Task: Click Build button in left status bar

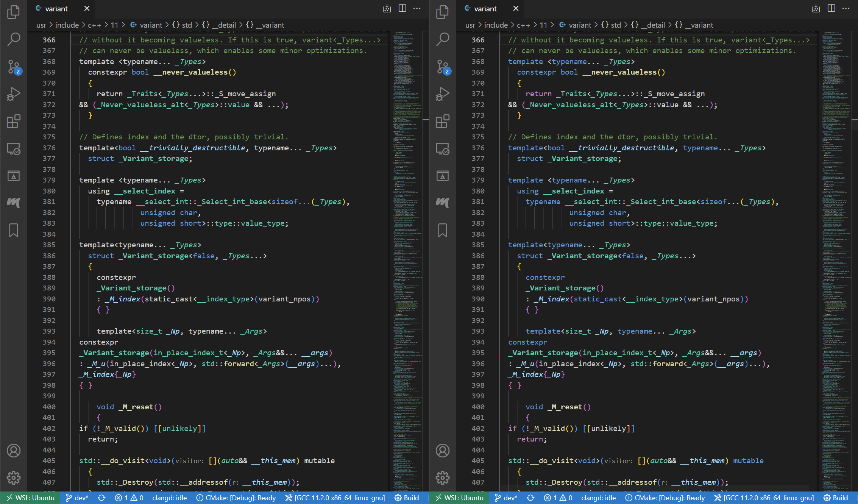Action: pos(407,498)
